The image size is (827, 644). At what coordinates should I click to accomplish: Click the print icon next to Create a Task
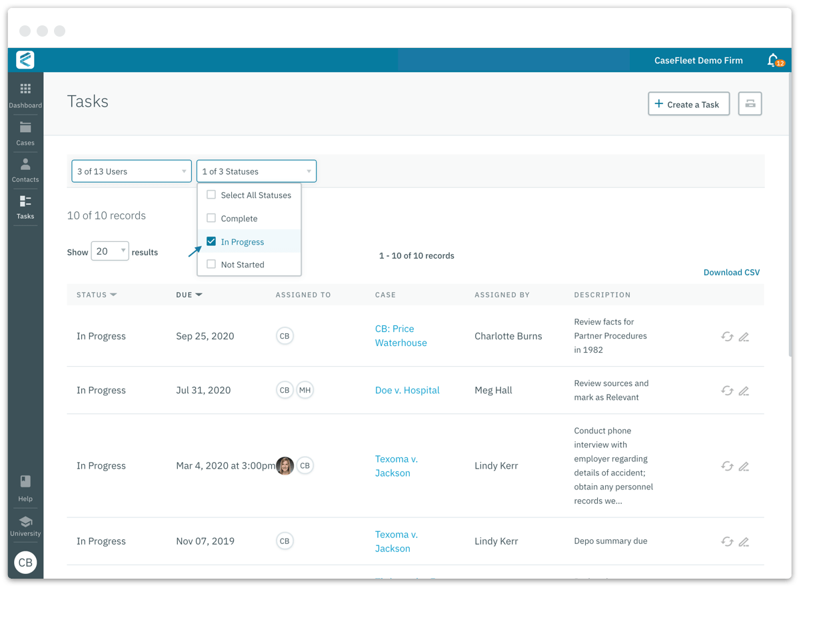click(x=750, y=103)
